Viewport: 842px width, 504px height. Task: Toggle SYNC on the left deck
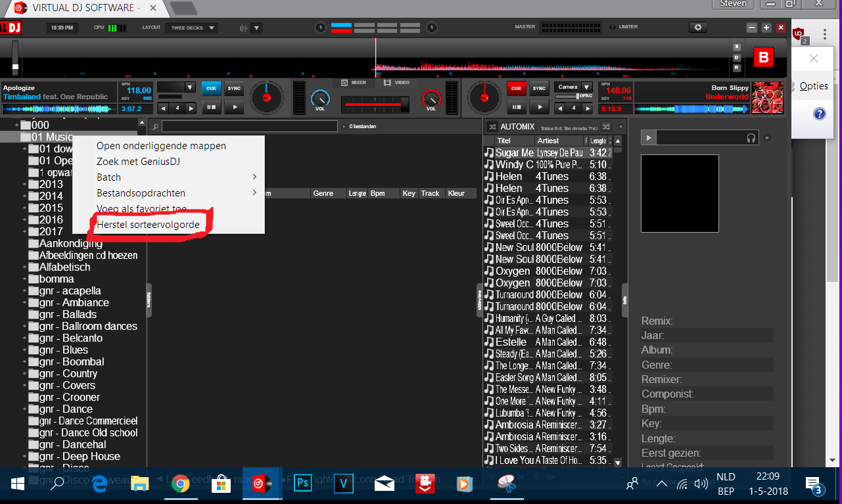click(x=234, y=88)
